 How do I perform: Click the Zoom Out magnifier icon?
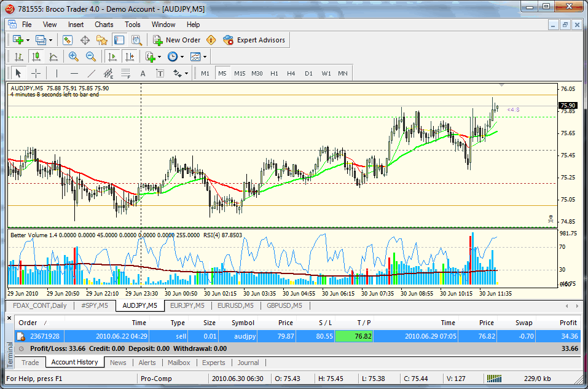[x=91, y=57]
